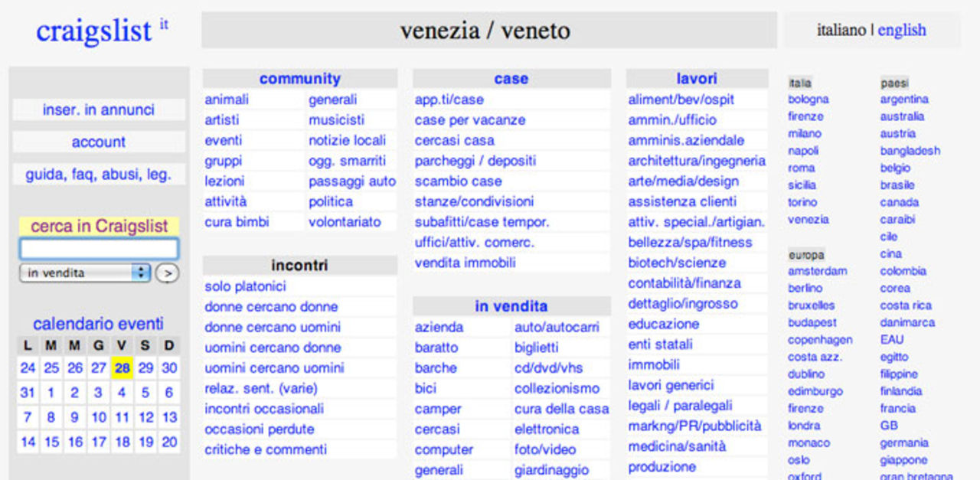Image resolution: width=980 pixels, height=480 pixels.
Task: Choose argentina from paesi list
Action: [x=904, y=100]
